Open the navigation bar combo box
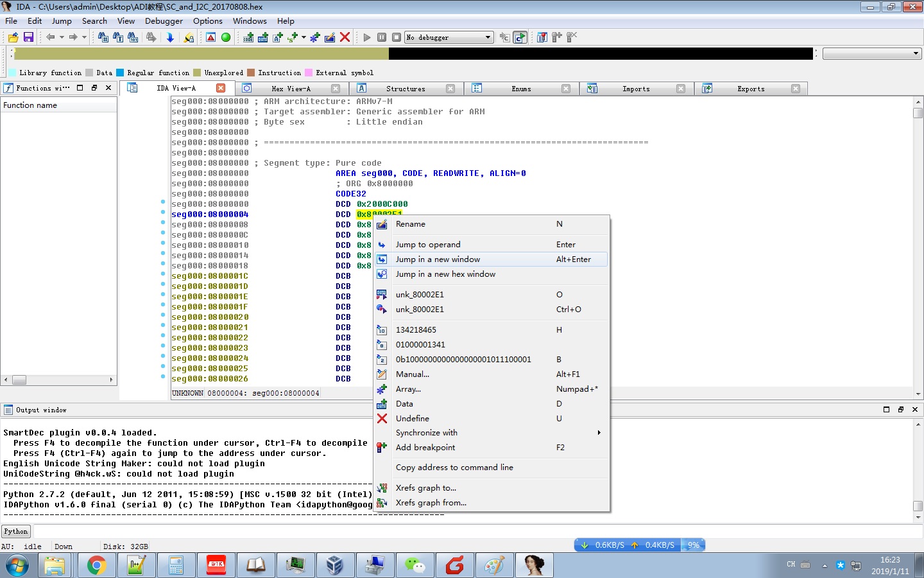 click(x=872, y=53)
